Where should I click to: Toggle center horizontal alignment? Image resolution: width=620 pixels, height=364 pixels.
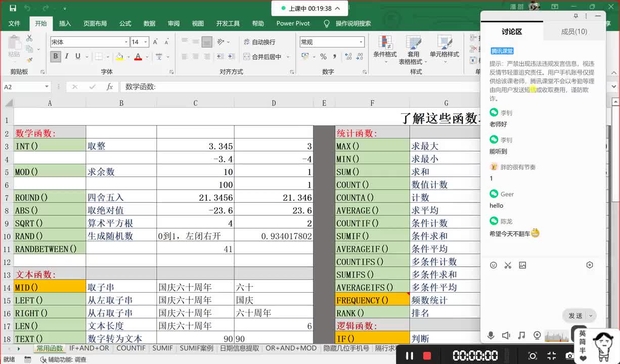click(196, 57)
